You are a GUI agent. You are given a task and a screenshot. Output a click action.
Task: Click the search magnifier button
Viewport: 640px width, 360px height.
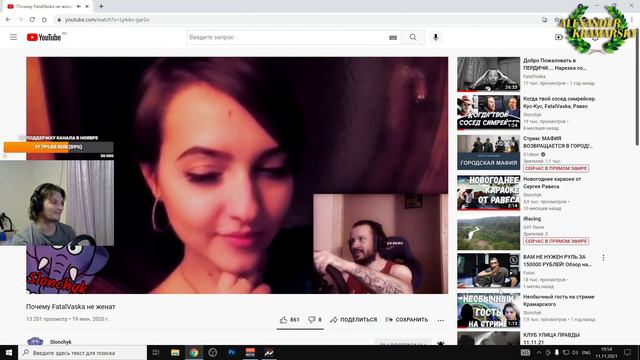click(413, 37)
